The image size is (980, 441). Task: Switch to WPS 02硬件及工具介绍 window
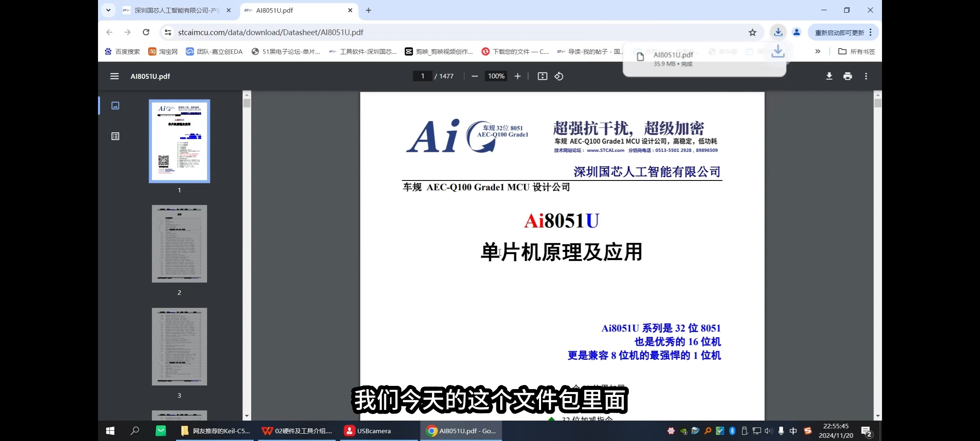tap(297, 431)
